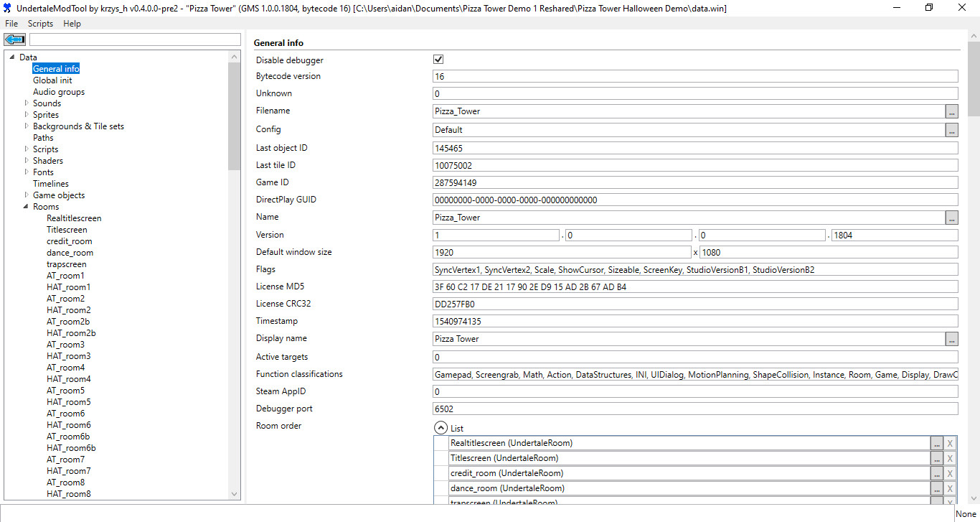Click the X button on credit_room row
The width and height of the screenshot is (980, 522).
pos(950,474)
